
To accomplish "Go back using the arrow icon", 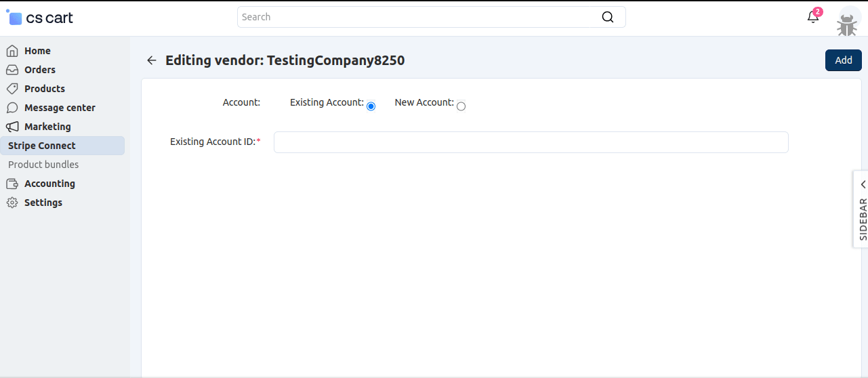I will (x=152, y=60).
